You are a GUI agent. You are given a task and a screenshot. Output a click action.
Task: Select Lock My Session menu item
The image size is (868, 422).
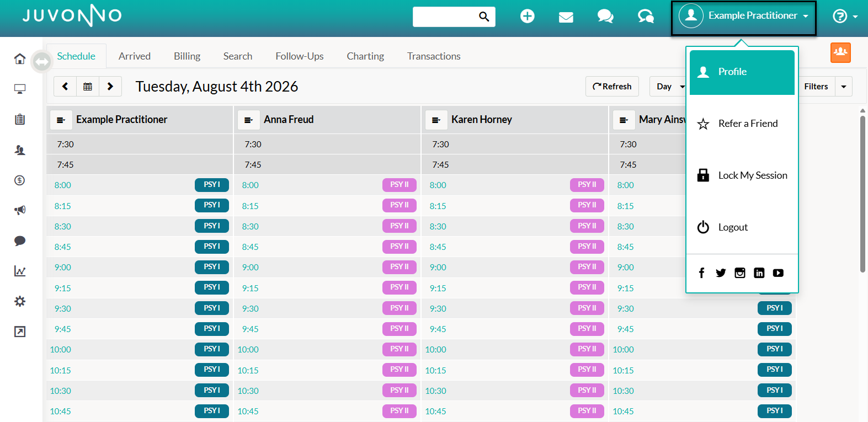[x=742, y=175]
